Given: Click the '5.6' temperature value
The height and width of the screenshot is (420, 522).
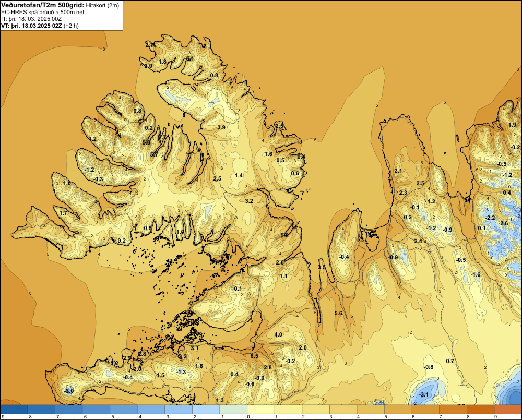Looking at the screenshot, I should click(338, 313).
